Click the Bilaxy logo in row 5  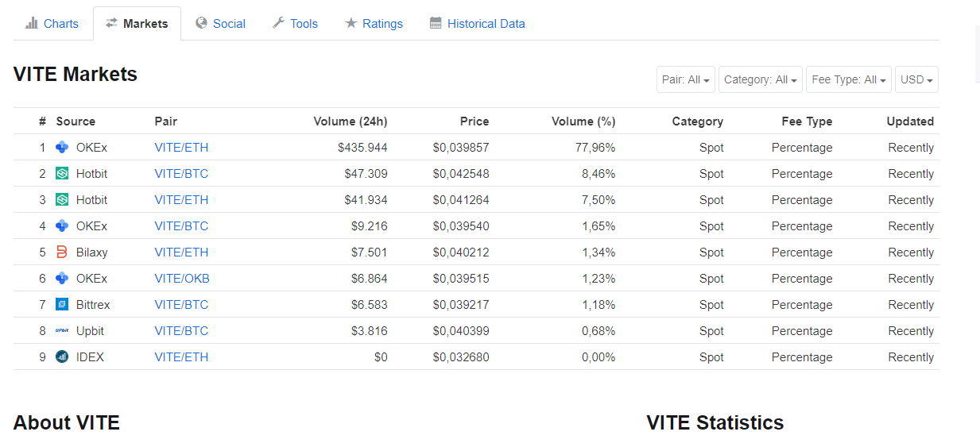pyautogui.click(x=62, y=252)
